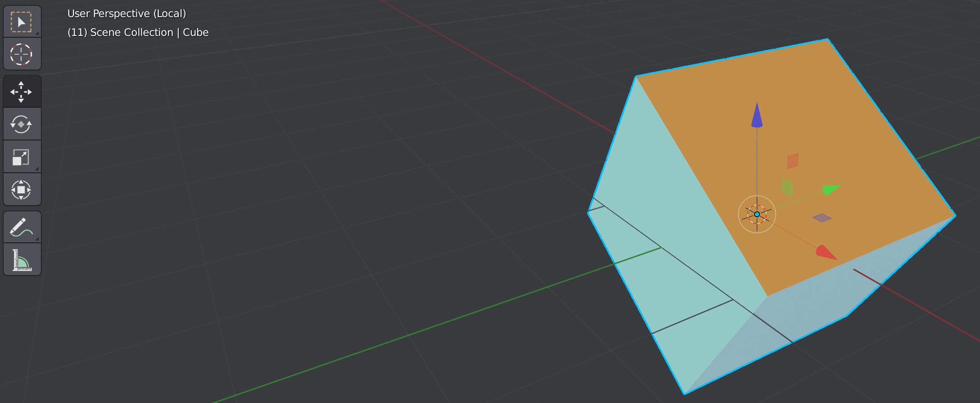Click the white circle at gizmo center
This screenshot has width=980, height=403.
point(757,214)
